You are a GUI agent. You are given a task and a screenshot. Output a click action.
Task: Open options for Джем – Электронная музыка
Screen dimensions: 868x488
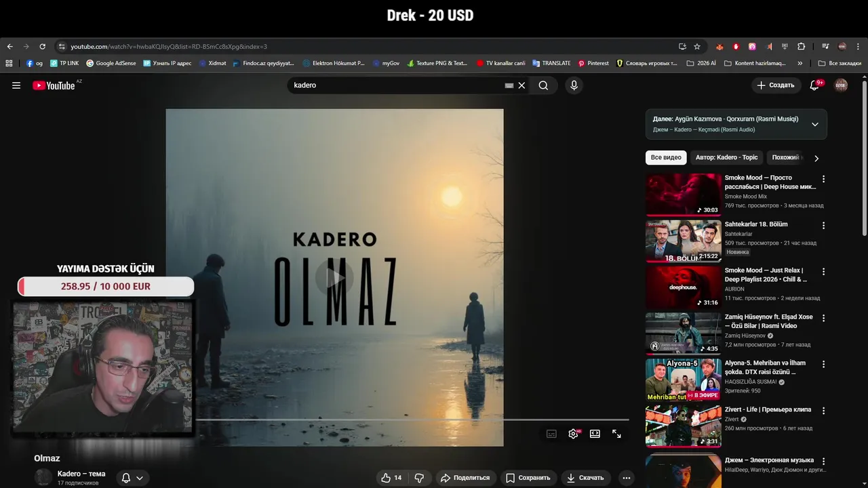click(x=824, y=460)
